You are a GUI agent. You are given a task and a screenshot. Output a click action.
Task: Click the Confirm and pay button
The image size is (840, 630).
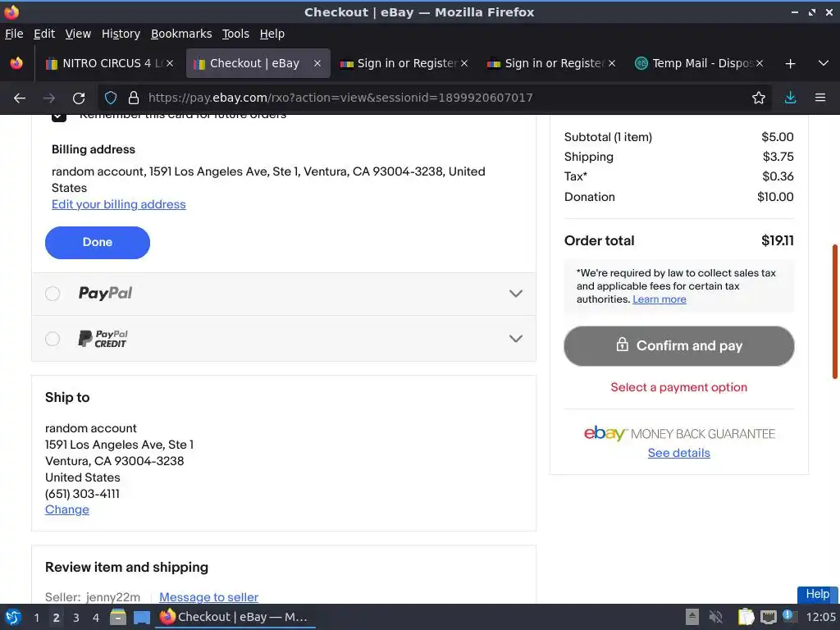point(679,346)
